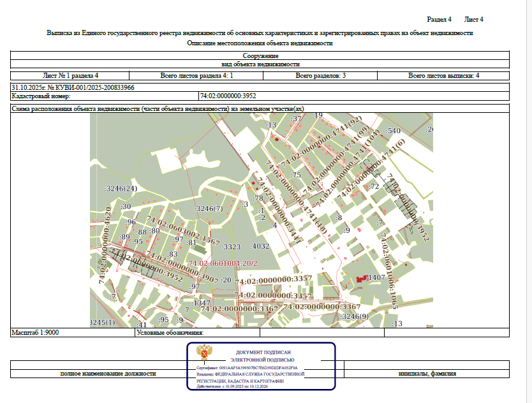Image resolution: width=532 pixels, height=403 pixels.
Task: Click map label ":83"
Action: click(x=172, y=254)
